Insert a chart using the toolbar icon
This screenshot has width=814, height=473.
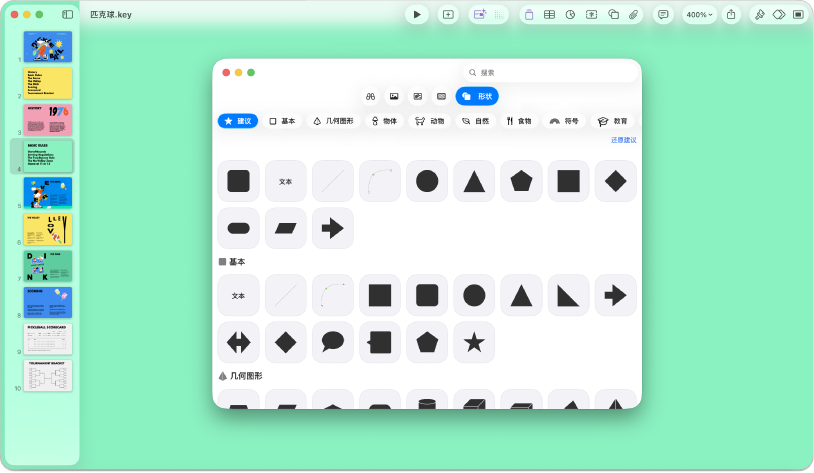[x=570, y=15]
